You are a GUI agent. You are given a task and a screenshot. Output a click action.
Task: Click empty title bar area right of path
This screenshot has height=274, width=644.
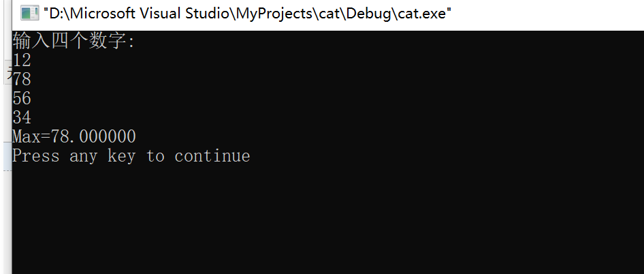[546, 14]
